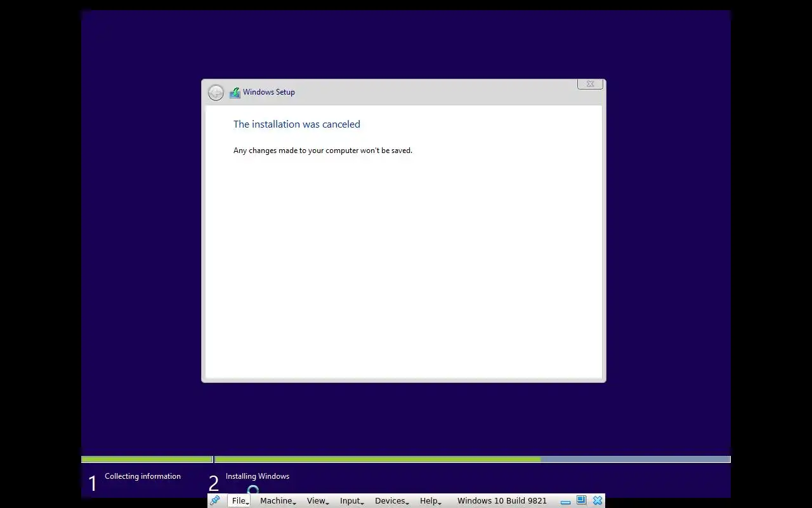Viewport: 812px width, 508px height.
Task: Restore the VM window from fullscreen
Action: coord(581,500)
